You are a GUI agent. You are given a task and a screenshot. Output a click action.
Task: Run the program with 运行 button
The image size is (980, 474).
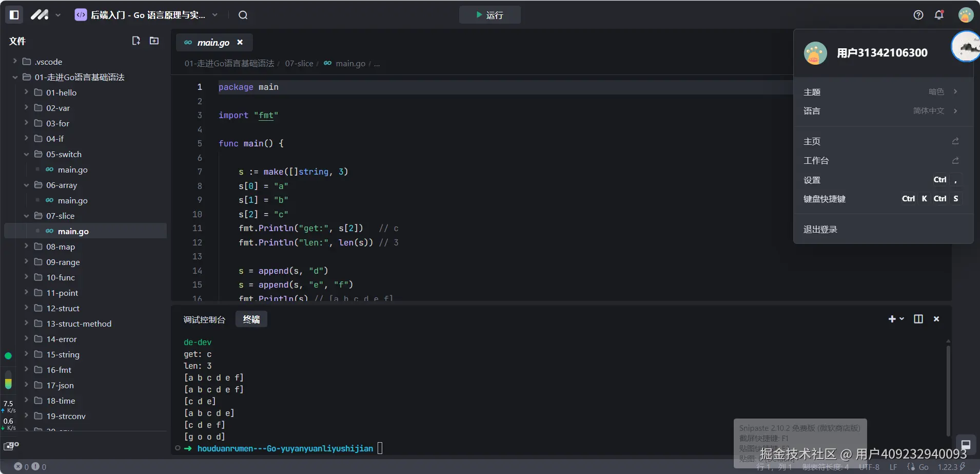pos(489,15)
